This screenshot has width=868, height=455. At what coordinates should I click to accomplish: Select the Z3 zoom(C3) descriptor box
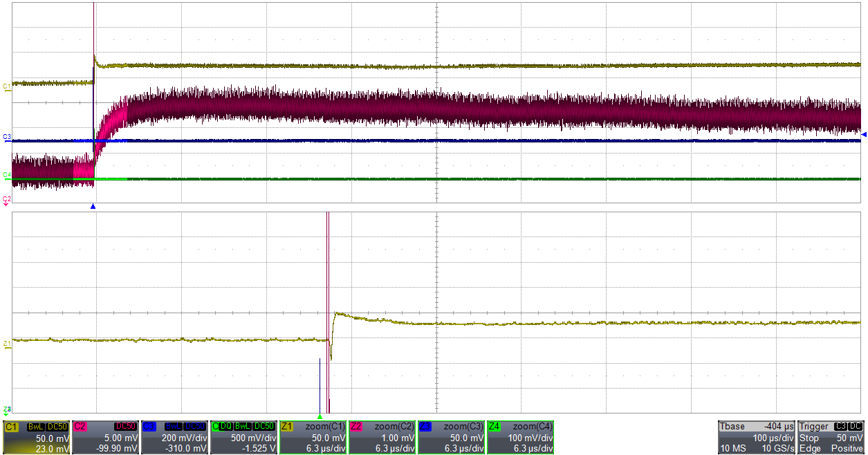point(452,437)
